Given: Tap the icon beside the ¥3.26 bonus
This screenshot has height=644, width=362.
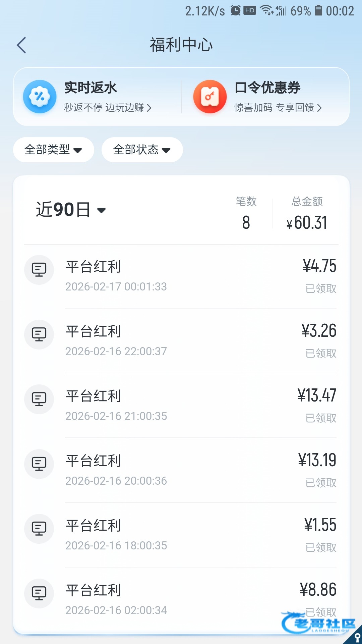Looking at the screenshot, I should (x=39, y=334).
